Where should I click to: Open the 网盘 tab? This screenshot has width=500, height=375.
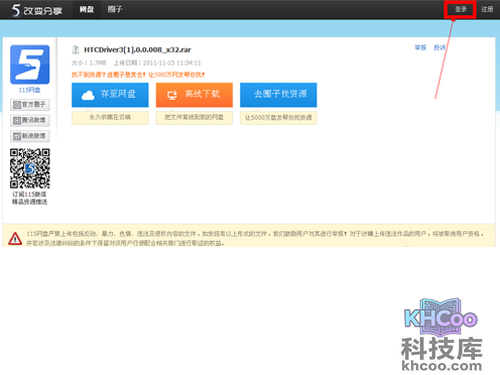(87, 9)
